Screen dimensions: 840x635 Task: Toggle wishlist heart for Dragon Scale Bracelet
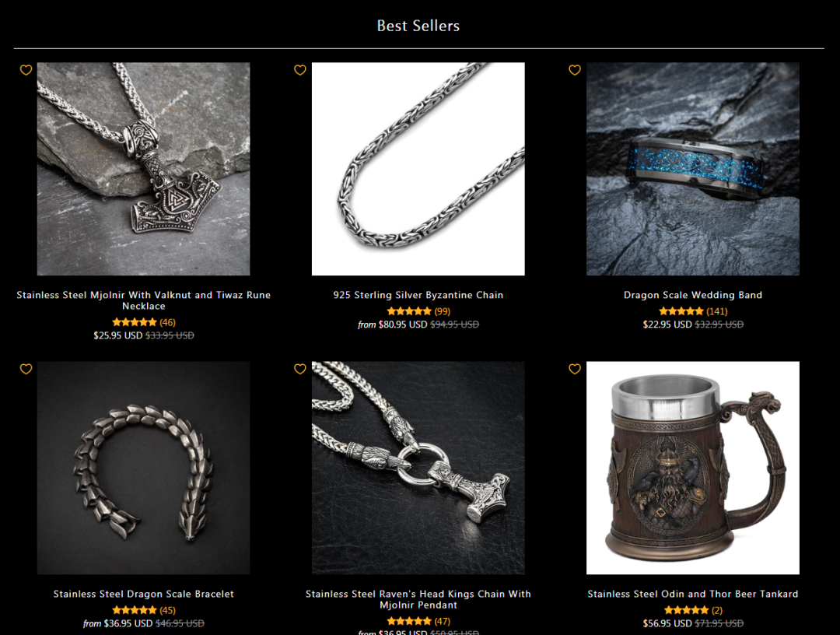(x=26, y=369)
